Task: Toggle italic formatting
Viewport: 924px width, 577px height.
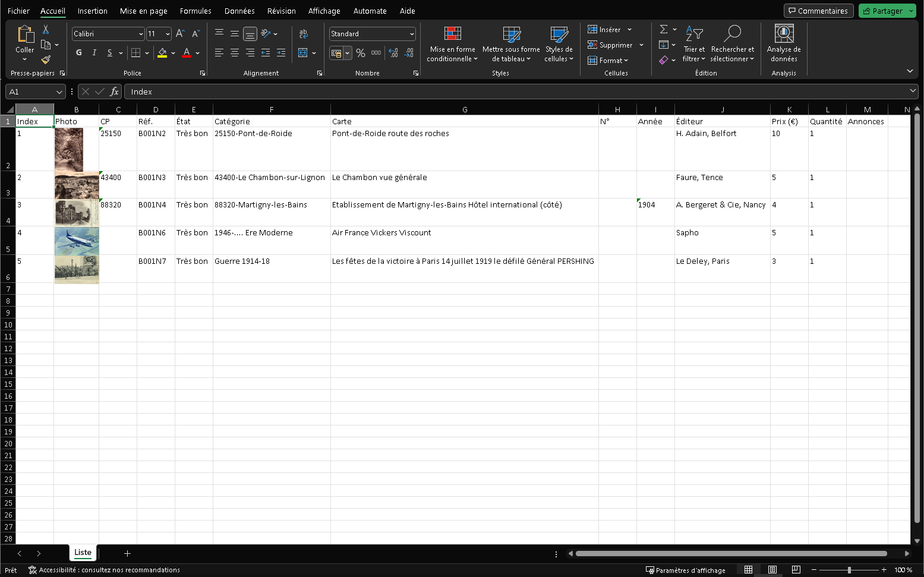Action: click(94, 53)
